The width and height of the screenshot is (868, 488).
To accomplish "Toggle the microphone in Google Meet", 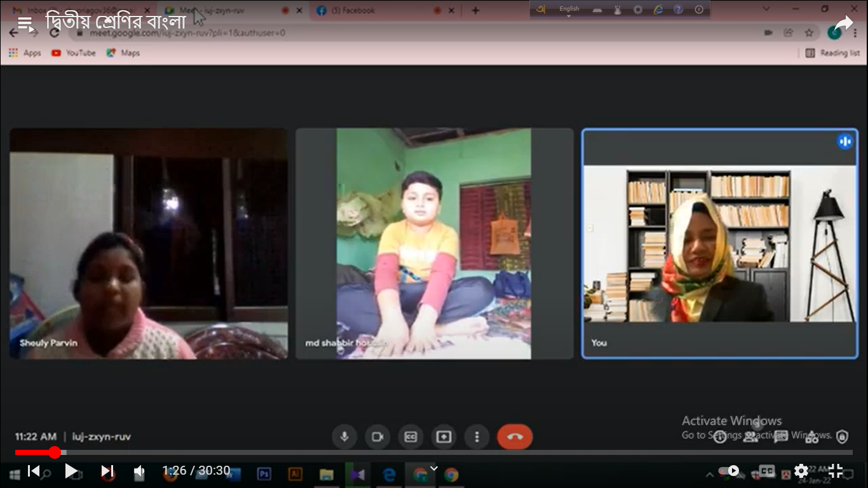I will pos(344,437).
